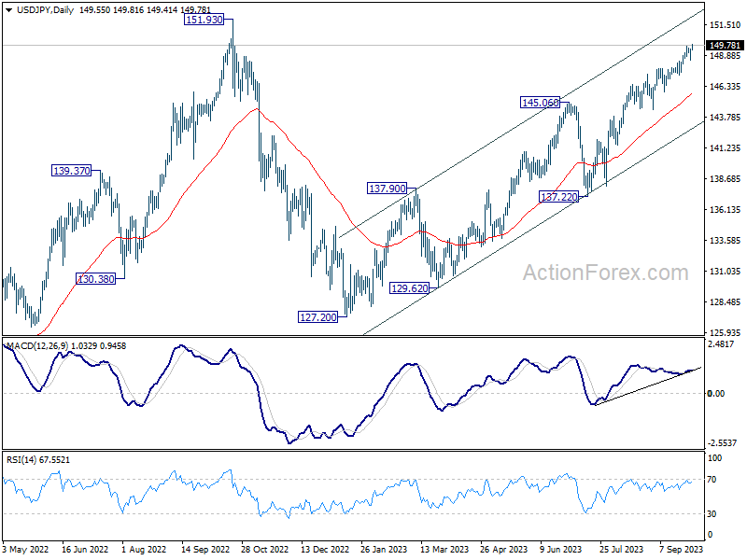Click the 3 May 2022 date label
747x560 pixels.
coord(26,549)
